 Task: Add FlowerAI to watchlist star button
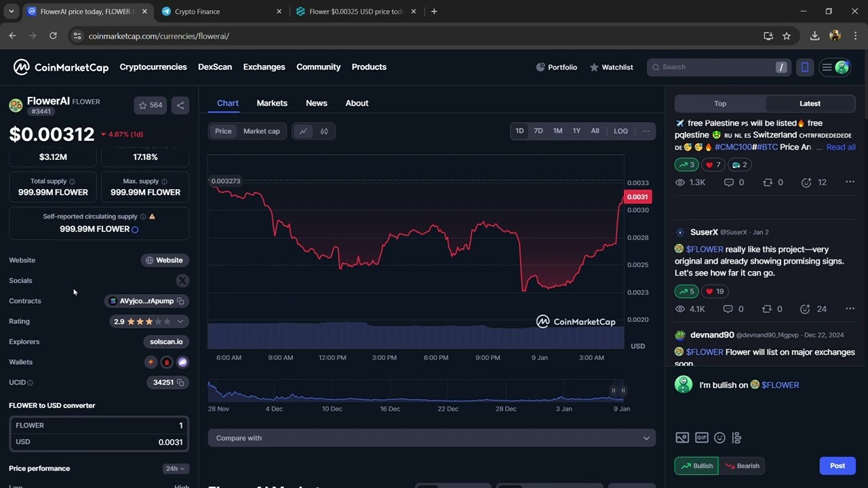[150, 105]
